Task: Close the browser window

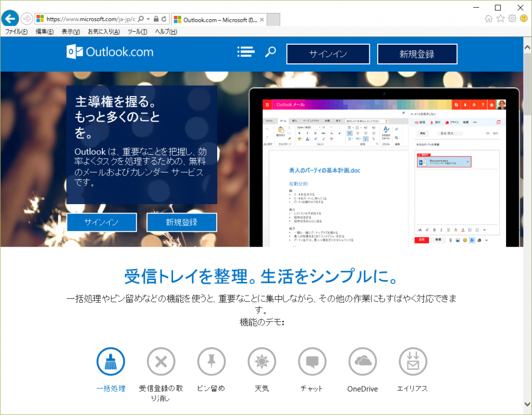Action: (521, 7)
